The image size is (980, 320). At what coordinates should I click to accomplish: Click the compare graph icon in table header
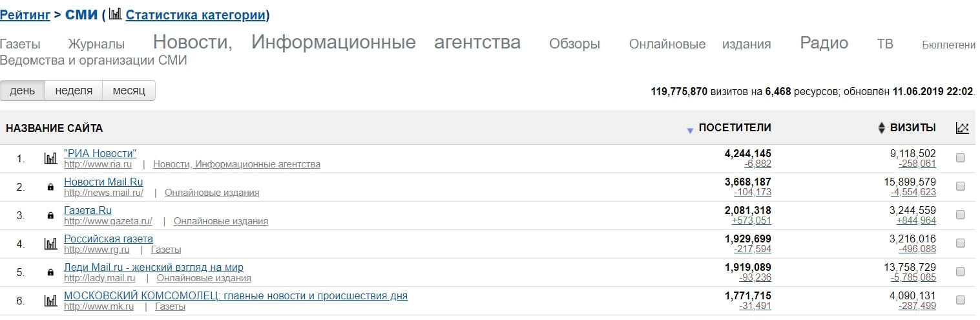pyautogui.click(x=962, y=128)
